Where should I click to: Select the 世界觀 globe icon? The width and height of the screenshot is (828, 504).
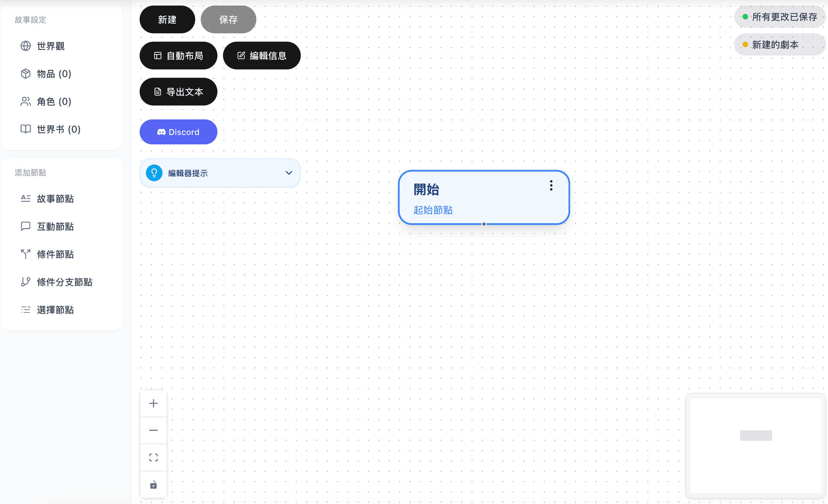(x=26, y=46)
